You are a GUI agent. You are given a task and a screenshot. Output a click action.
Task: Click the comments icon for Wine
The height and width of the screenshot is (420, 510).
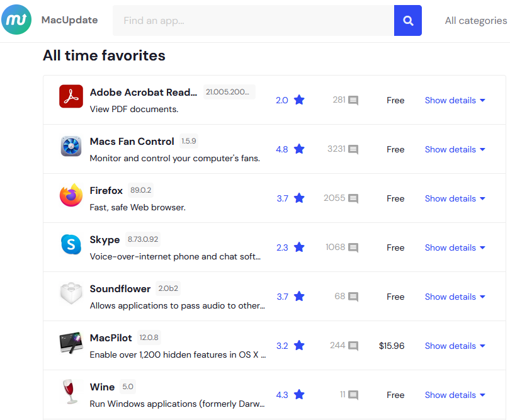(x=353, y=395)
